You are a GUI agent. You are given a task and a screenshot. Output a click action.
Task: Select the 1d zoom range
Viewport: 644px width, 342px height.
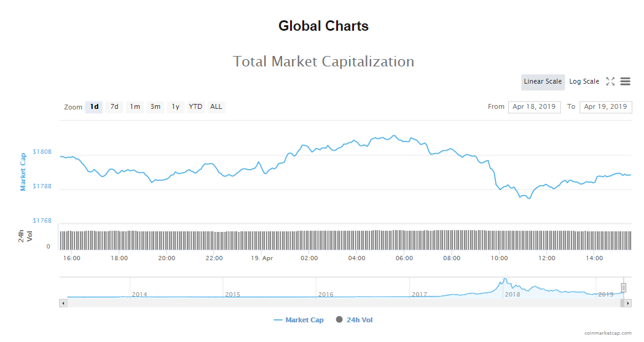coord(95,107)
